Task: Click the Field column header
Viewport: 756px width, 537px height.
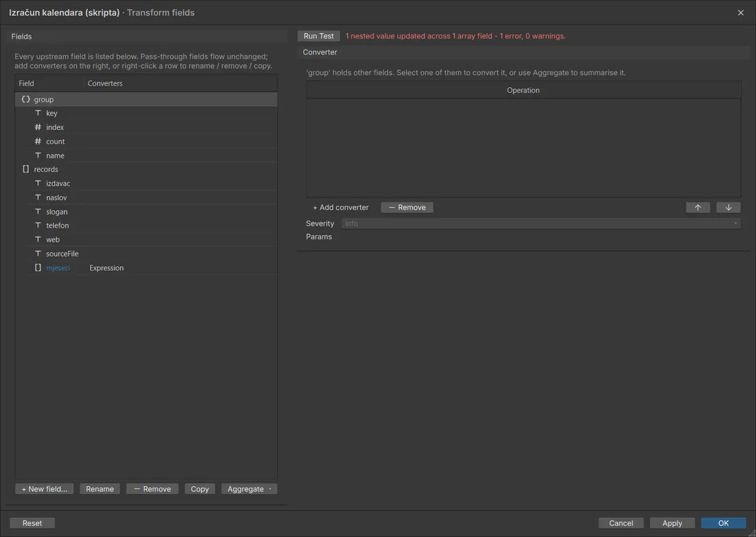Action: pyautogui.click(x=49, y=83)
